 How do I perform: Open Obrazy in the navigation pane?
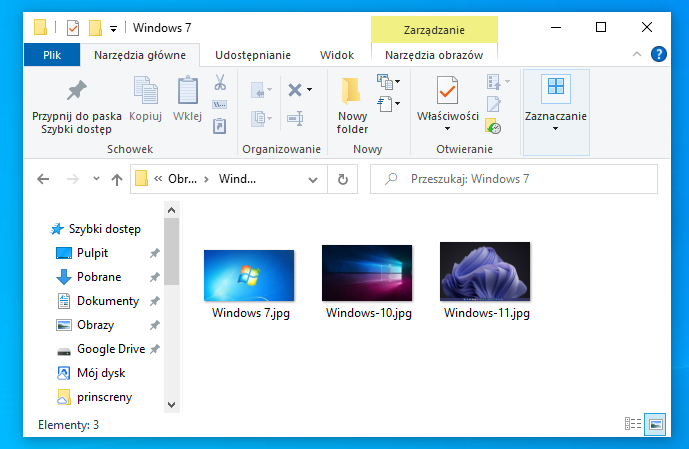95,325
